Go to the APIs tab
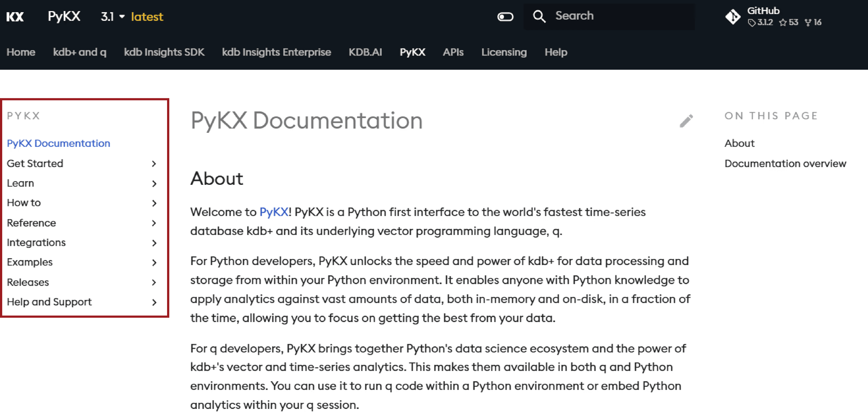This screenshot has width=868, height=415. click(x=453, y=52)
